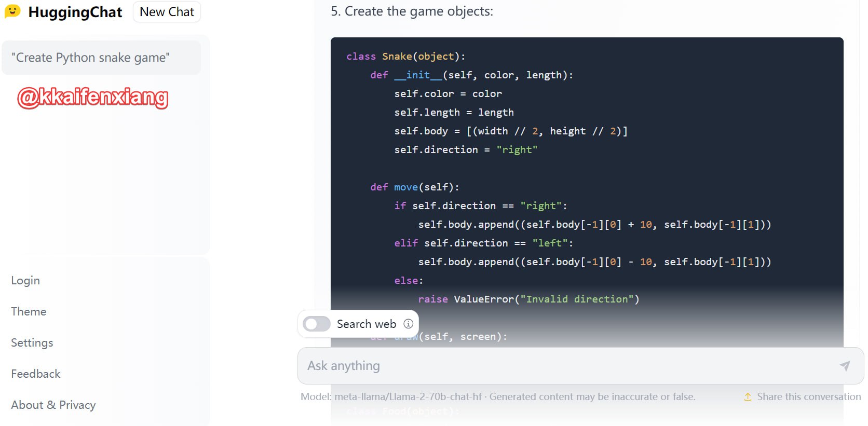
Task: Switch the Theme
Action: click(29, 312)
